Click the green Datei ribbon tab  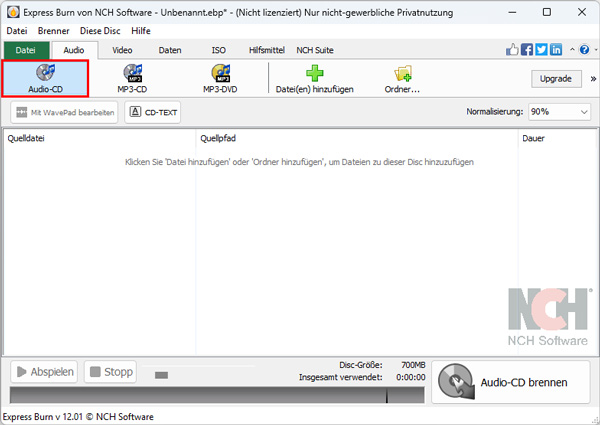pos(26,50)
